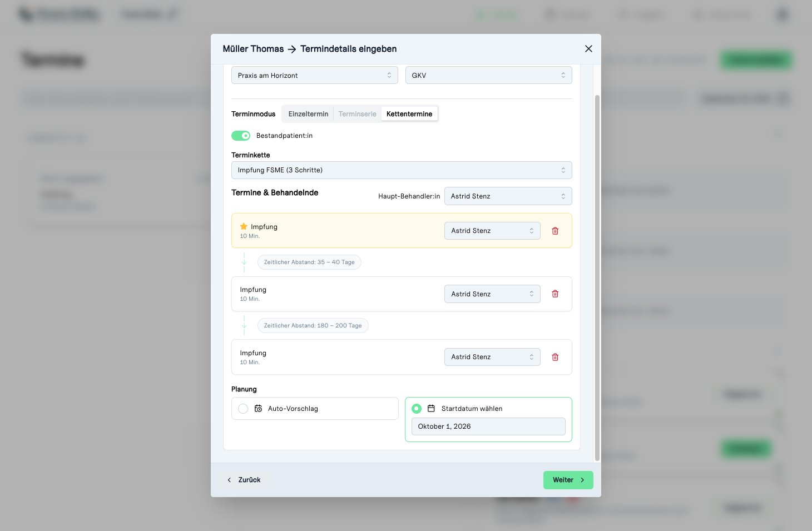Image resolution: width=812 pixels, height=531 pixels.
Task: Continue with the Weiter button
Action: click(568, 480)
